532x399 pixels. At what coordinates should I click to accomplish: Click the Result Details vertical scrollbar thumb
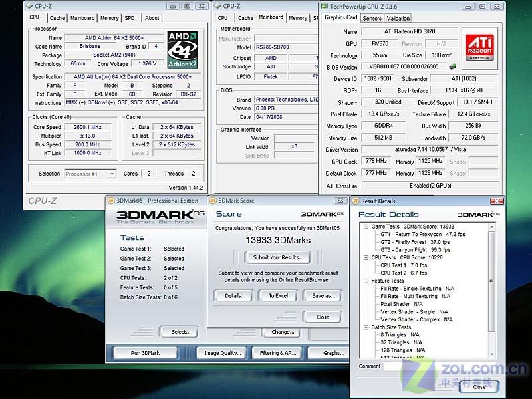click(492, 281)
